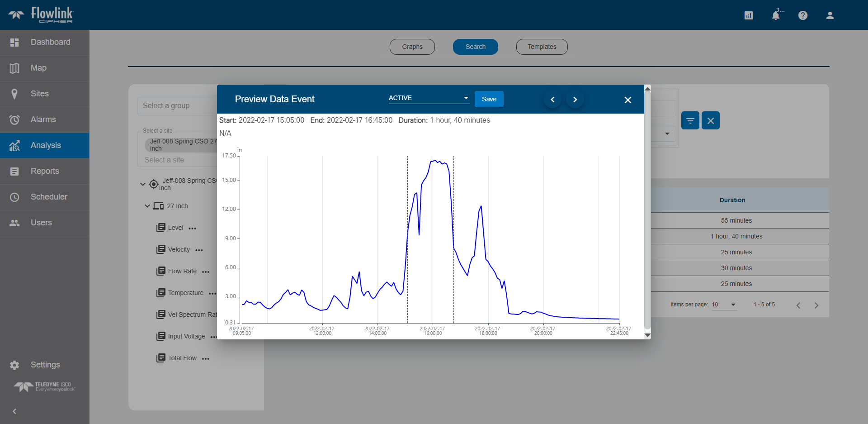Open Alarms from the sidebar

coord(43,119)
